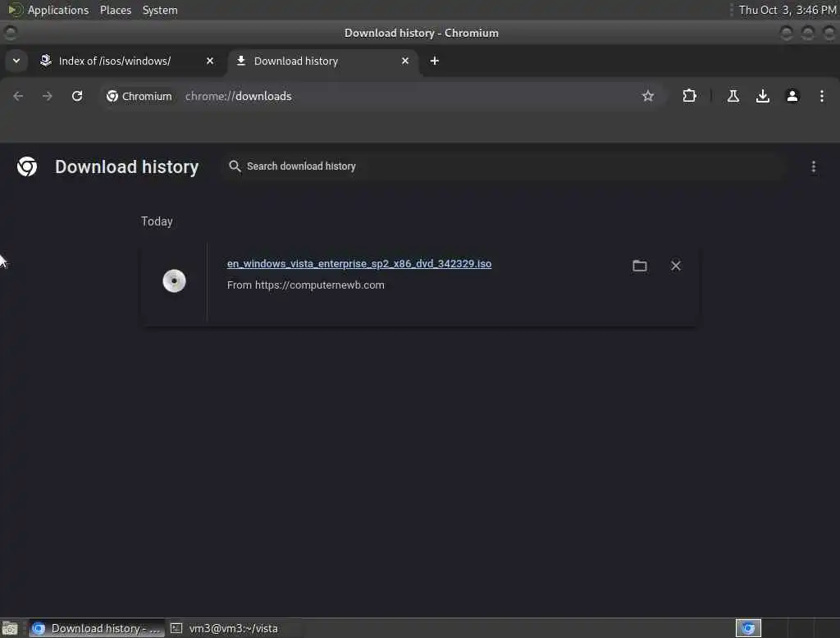Click the show desktop icon in bottom panel
This screenshot has width=840, height=638.
point(10,628)
